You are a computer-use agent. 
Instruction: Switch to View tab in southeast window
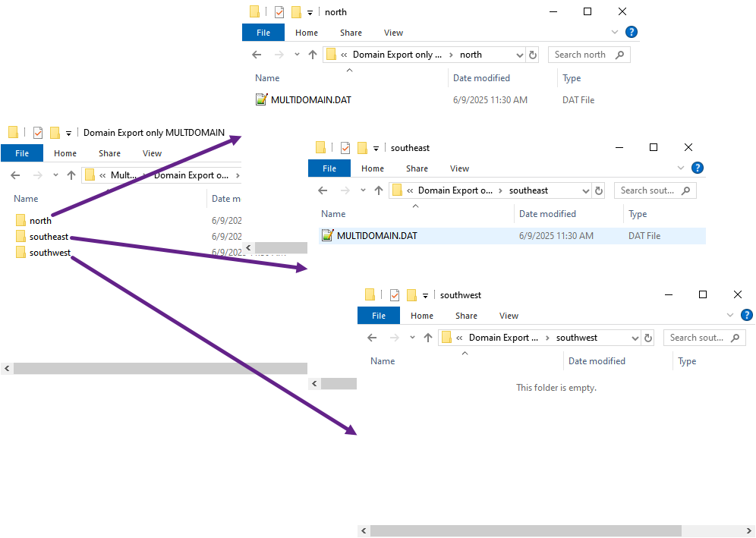click(459, 168)
